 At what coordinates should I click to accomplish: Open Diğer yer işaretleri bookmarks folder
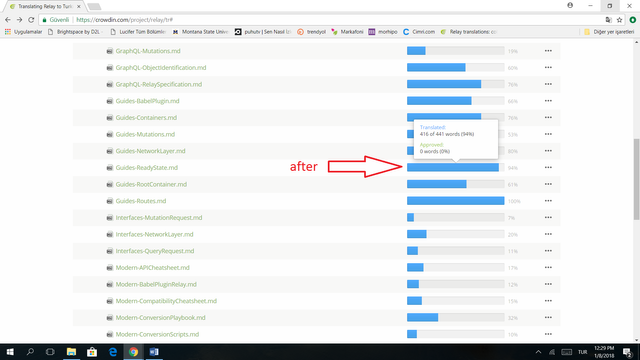pyautogui.click(x=609, y=32)
